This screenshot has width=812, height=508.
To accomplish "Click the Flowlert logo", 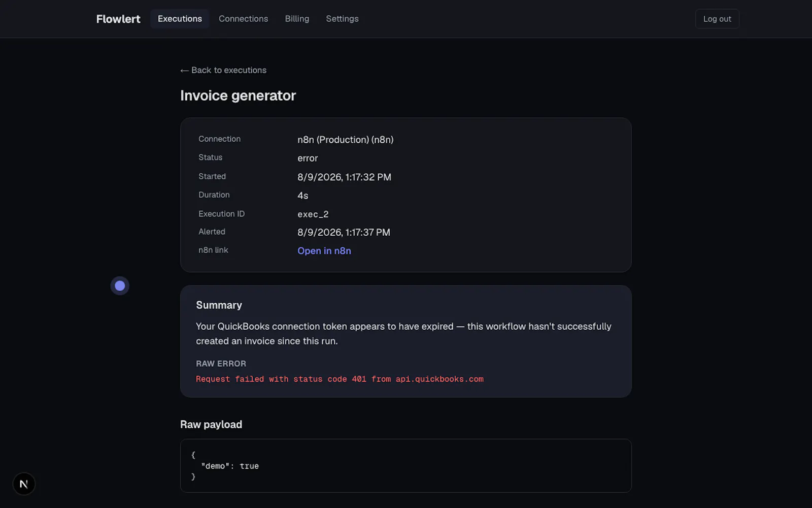I will (x=118, y=19).
